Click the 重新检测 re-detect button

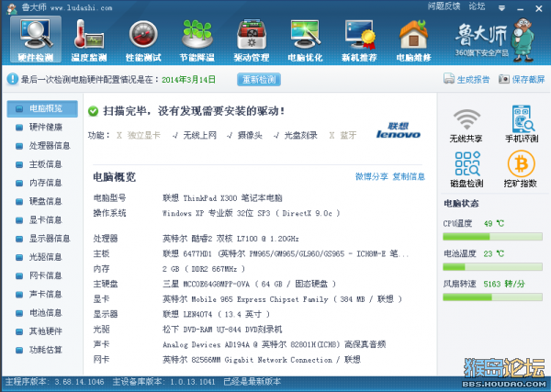[x=259, y=79]
